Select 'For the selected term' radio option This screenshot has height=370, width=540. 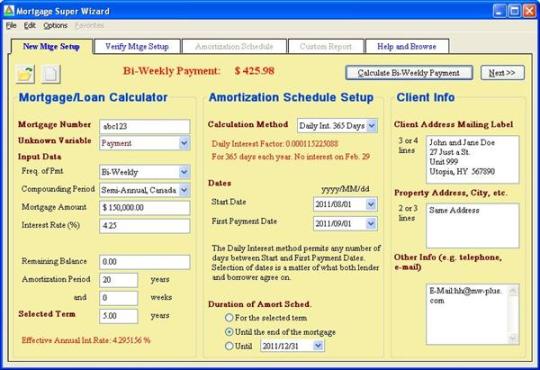point(229,318)
